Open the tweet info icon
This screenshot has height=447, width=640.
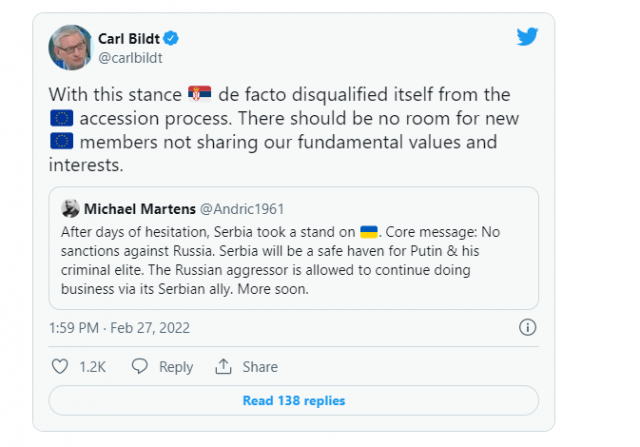pos(528,327)
